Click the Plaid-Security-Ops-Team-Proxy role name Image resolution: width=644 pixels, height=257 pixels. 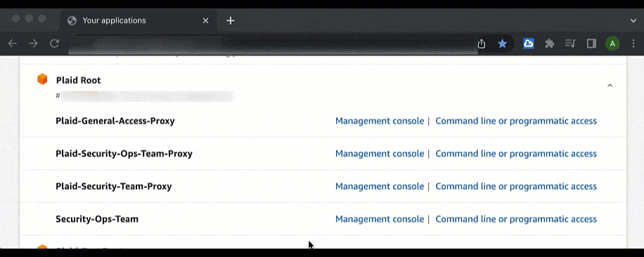point(124,154)
